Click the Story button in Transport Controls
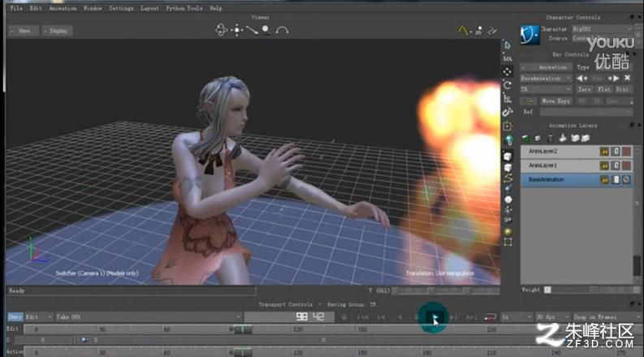 pyautogui.click(x=15, y=316)
